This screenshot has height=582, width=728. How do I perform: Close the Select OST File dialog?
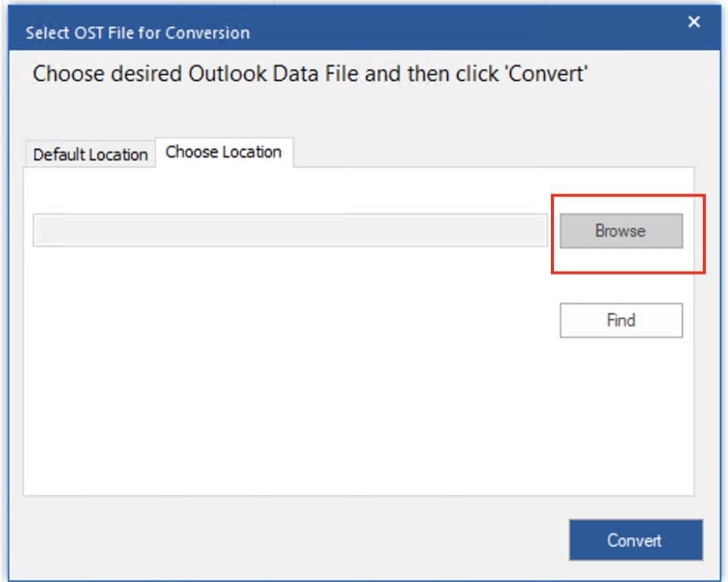pyautogui.click(x=694, y=23)
